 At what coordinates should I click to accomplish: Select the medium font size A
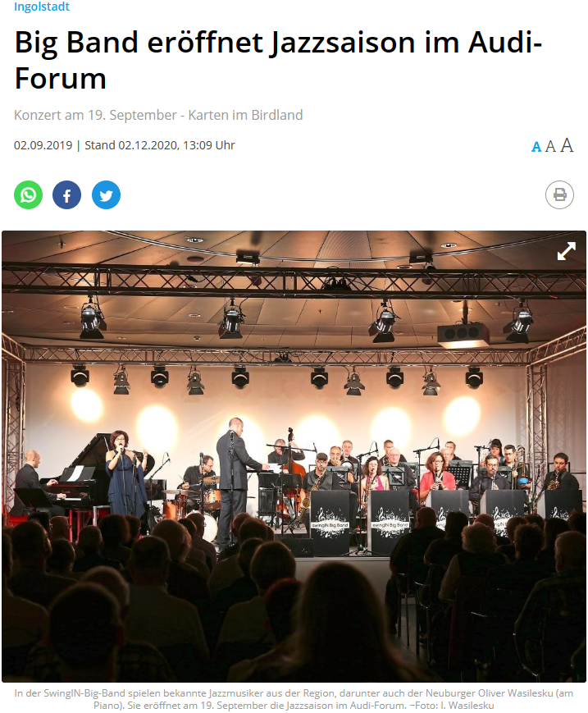coord(550,146)
